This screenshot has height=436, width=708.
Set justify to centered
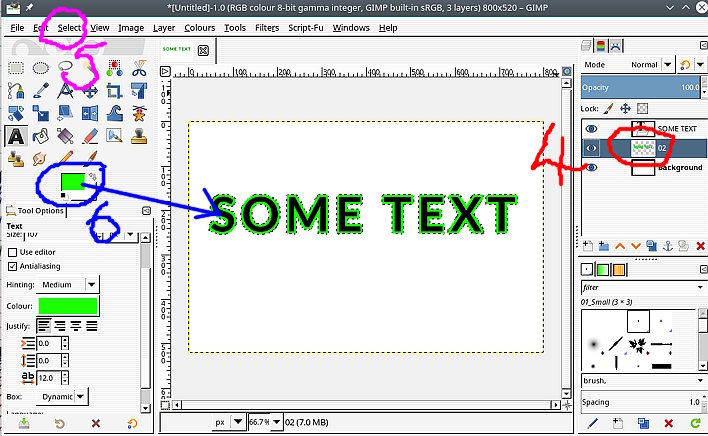(76, 325)
